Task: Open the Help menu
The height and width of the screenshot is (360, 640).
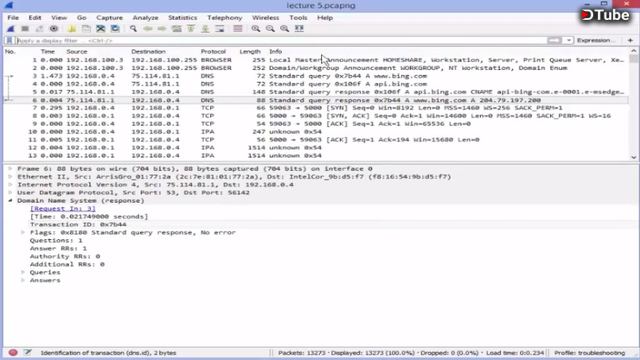Action: tap(325, 18)
